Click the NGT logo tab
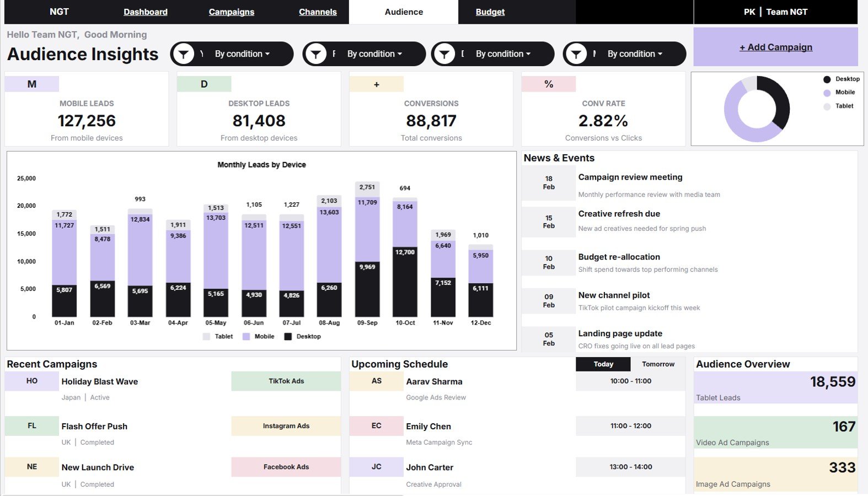This screenshot has width=868, height=496. pos(59,12)
